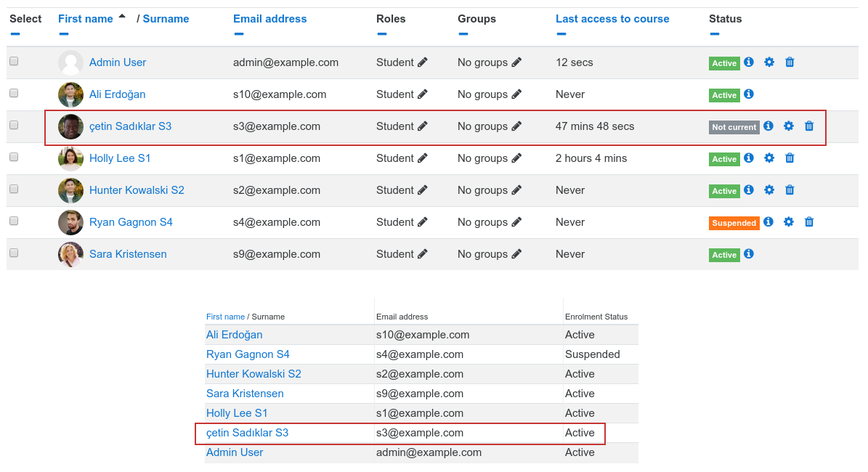868x472 pixels.
Task: Sort by Last access to course
Action: [x=612, y=19]
